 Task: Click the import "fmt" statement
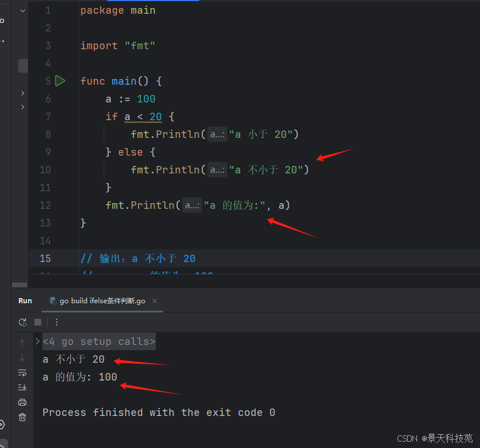118,46
